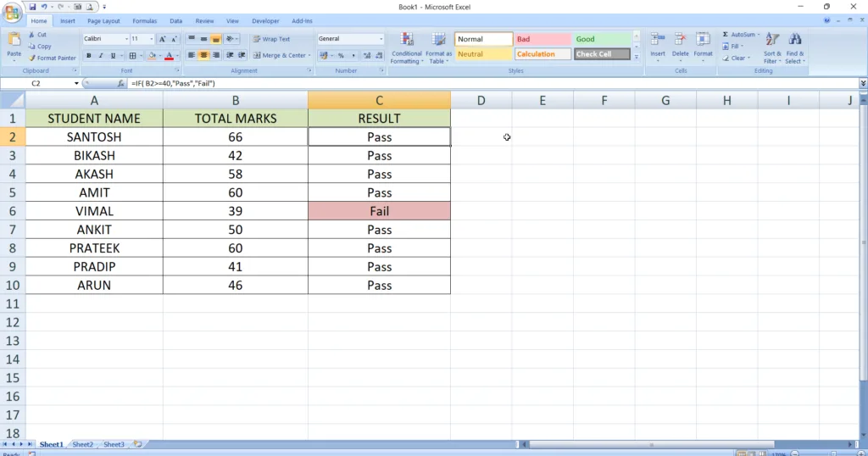This screenshot has width=868, height=456.
Task: Apply Comma Style
Action: pyautogui.click(x=353, y=55)
